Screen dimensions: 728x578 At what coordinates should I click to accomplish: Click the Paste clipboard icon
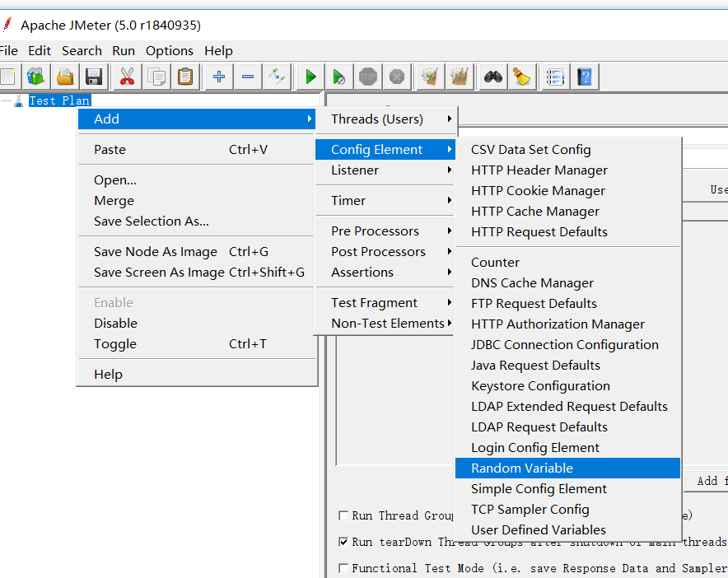click(x=184, y=77)
